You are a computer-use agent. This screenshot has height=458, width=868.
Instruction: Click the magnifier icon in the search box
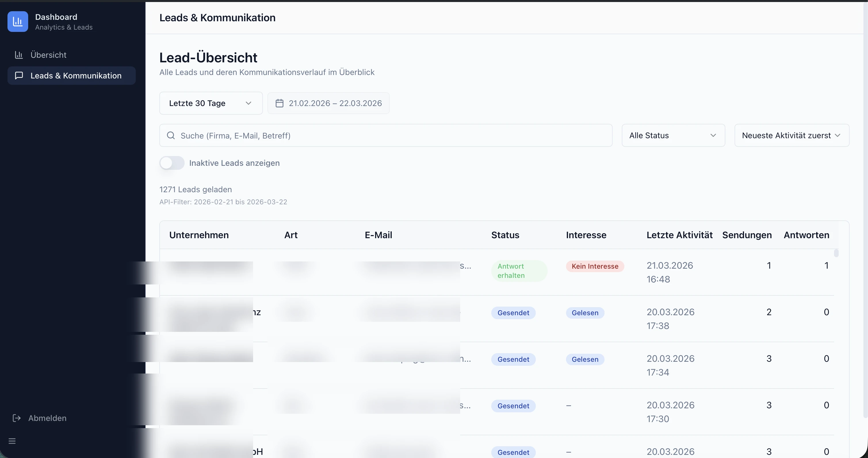(171, 136)
